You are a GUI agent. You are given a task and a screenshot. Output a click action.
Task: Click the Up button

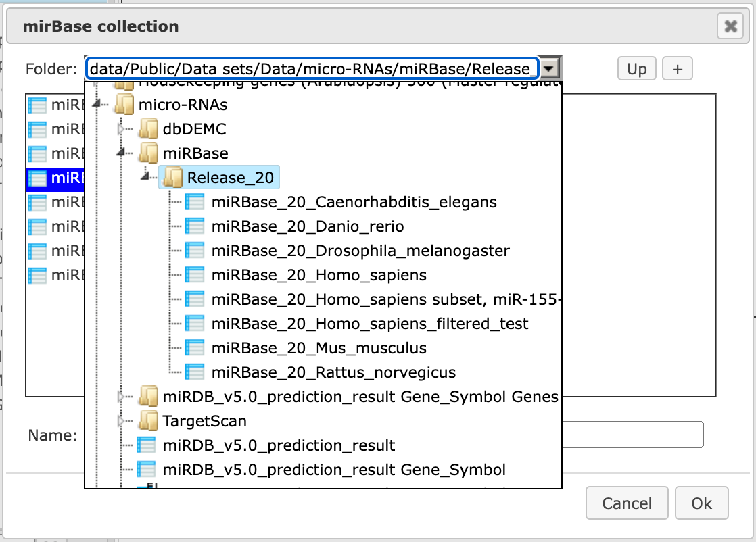click(x=636, y=69)
